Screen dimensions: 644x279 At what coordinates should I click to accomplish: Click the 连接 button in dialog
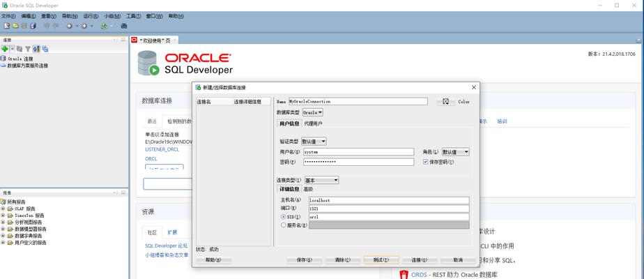tap(420, 260)
